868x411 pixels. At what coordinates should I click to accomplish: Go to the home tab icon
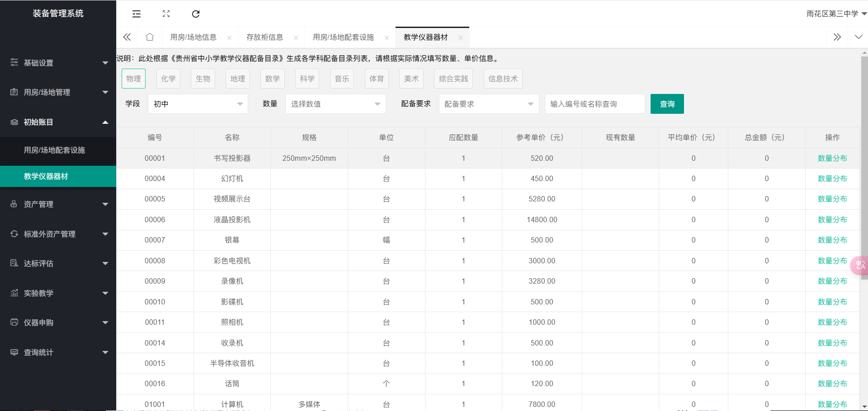tap(150, 37)
